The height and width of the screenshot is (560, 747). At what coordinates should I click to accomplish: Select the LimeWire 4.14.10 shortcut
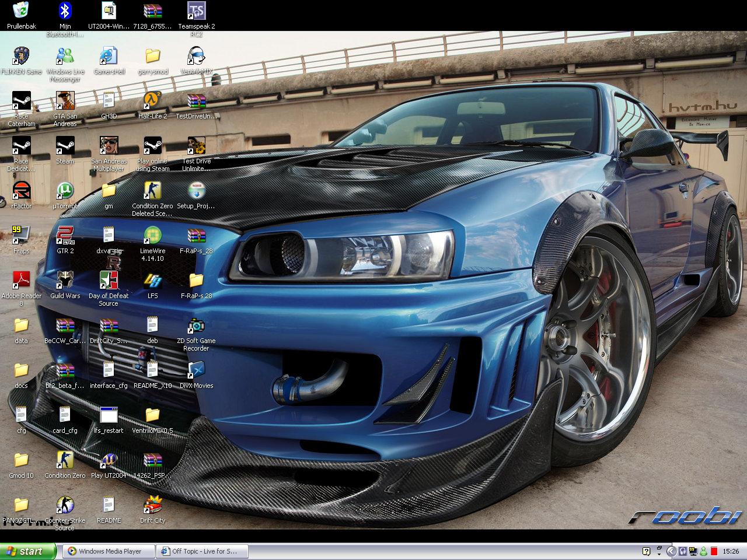[153, 244]
